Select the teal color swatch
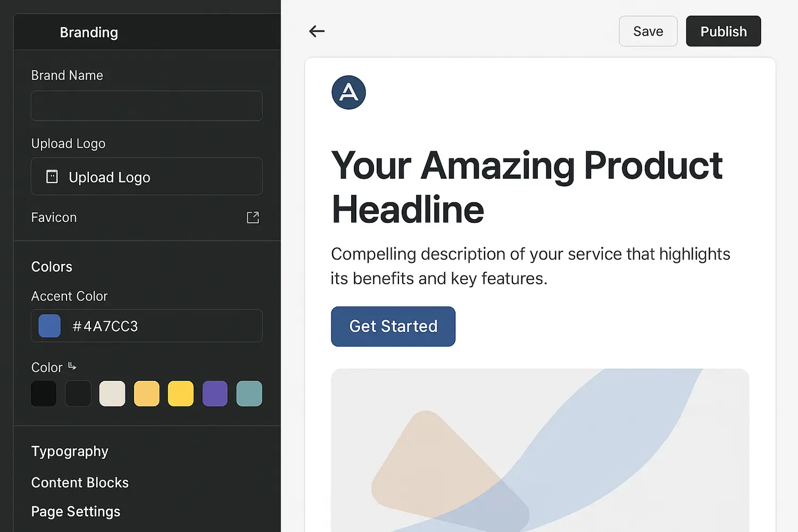This screenshot has width=798, height=532. 249,394
